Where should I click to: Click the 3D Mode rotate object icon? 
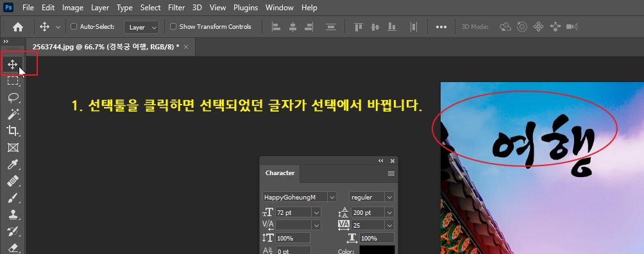coord(505,27)
